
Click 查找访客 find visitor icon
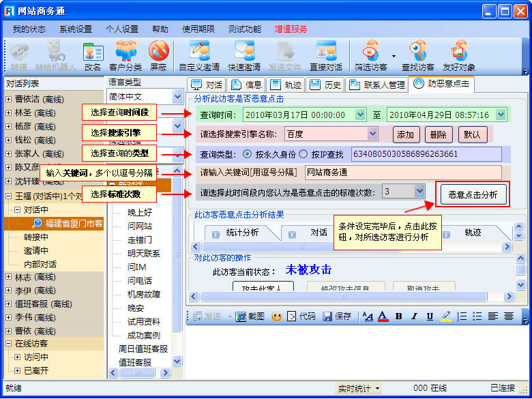(417, 56)
